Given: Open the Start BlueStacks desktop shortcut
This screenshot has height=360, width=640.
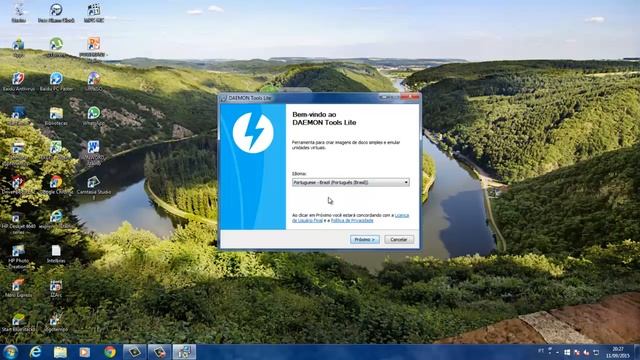Looking at the screenshot, I should pyautogui.click(x=18, y=322).
